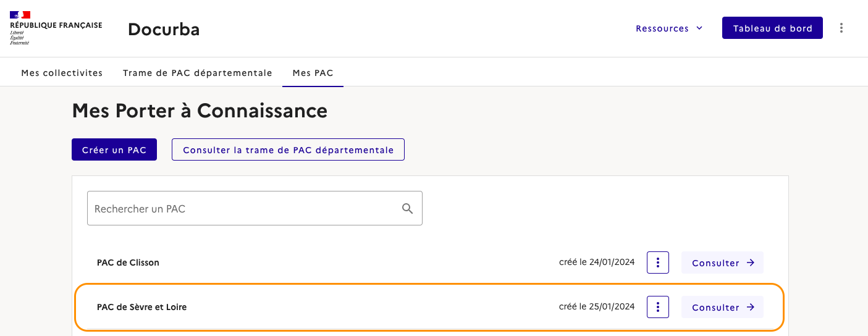Expand the Ressources dropdown menu
The image size is (868, 336).
pyautogui.click(x=662, y=28)
